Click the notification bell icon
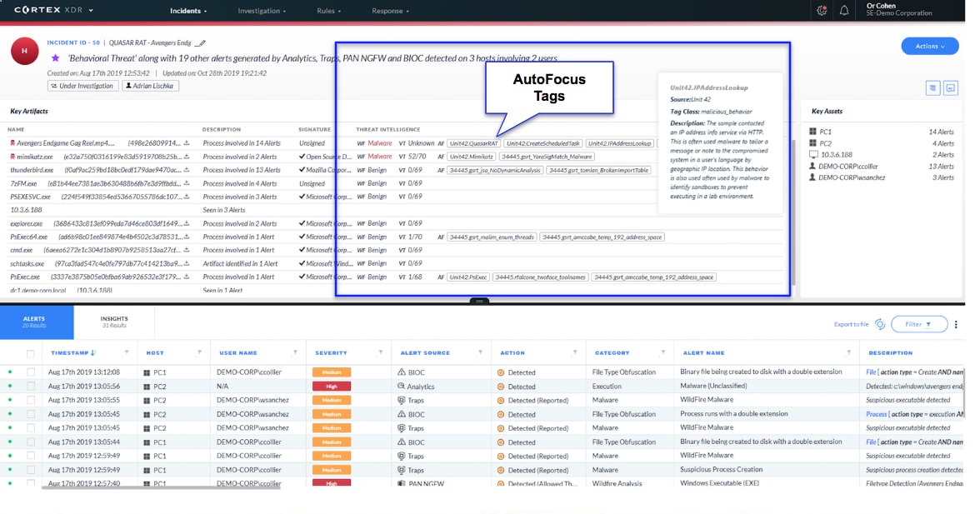This screenshot has width=980, height=514. [x=843, y=11]
